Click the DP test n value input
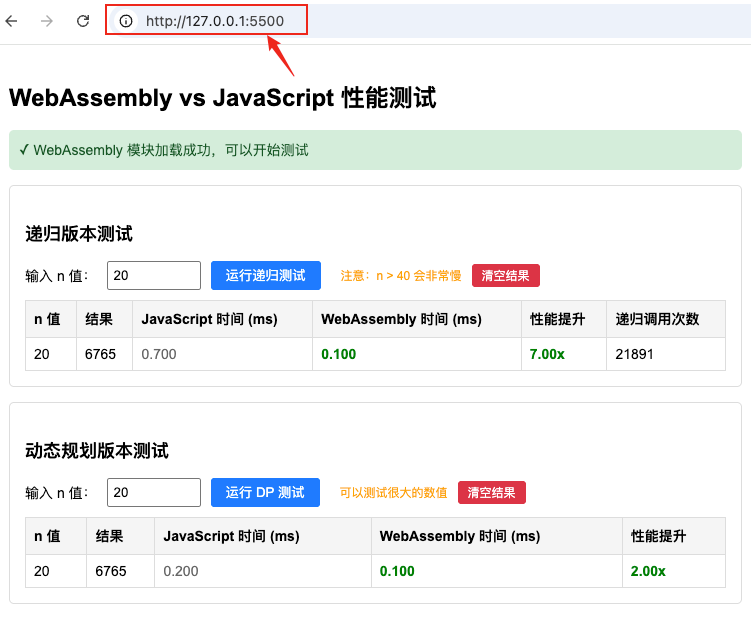Viewport: 751px width, 620px height. [154, 493]
